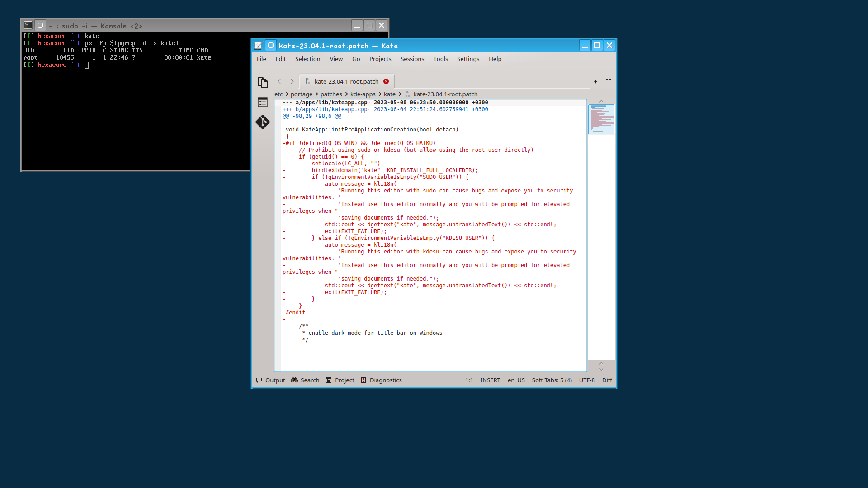Maximize the Kate window

(x=597, y=45)
